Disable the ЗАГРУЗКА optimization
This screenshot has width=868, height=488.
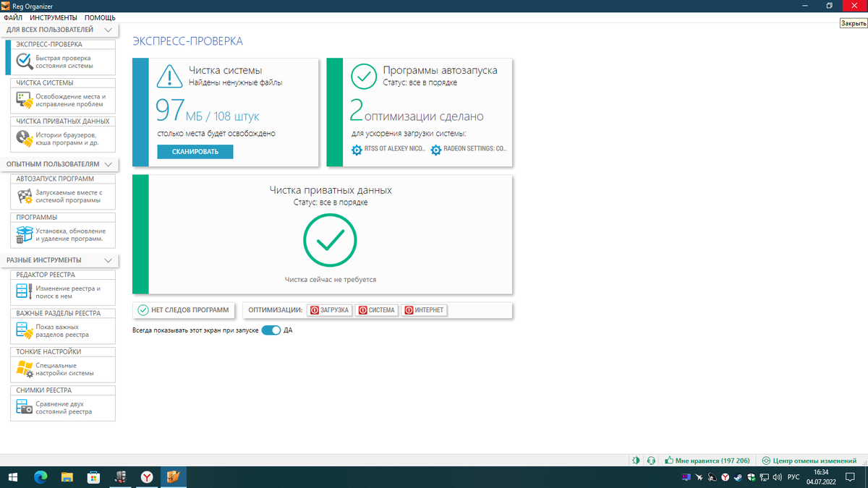tap(330, 309)
